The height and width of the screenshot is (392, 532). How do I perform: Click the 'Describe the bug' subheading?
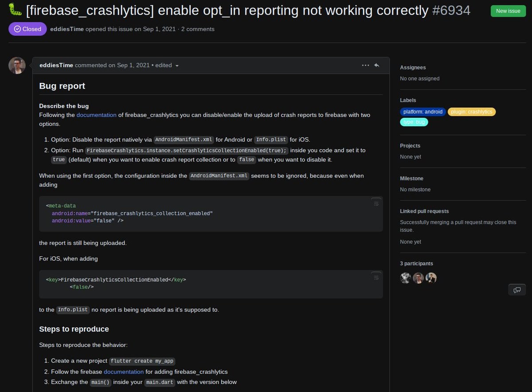[x=64, y=106]
